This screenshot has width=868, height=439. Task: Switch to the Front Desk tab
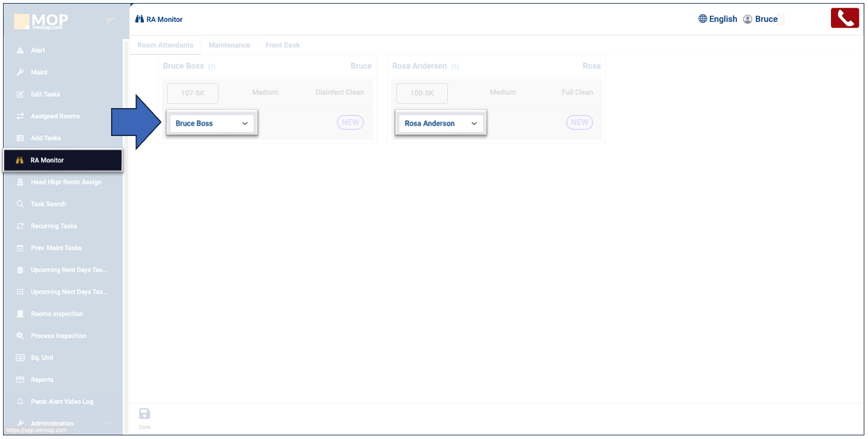[x=282, y=45]
